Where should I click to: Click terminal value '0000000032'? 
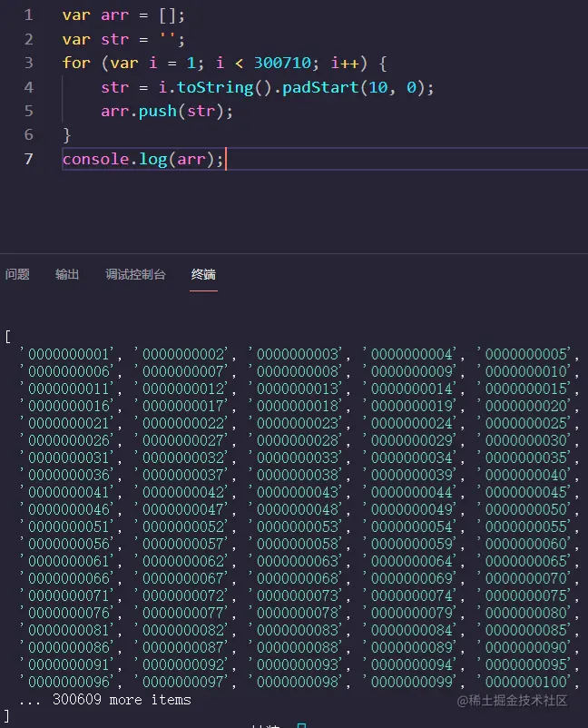click(182, 457)
